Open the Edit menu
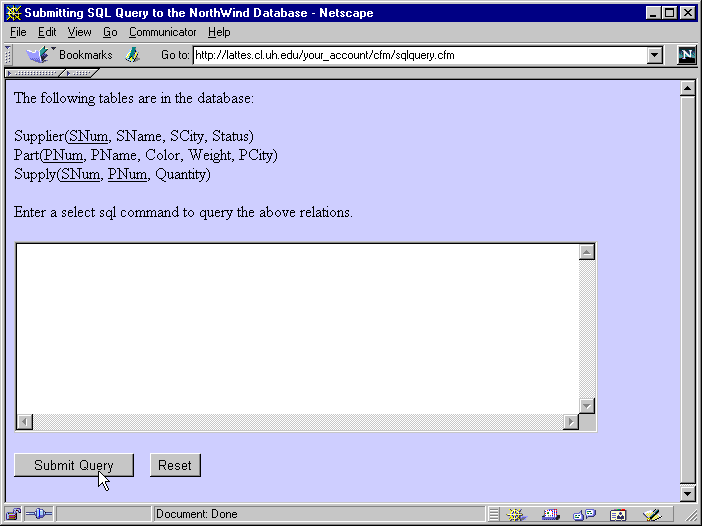This screenshot has height=526, width=702. [x=47, y=32]
